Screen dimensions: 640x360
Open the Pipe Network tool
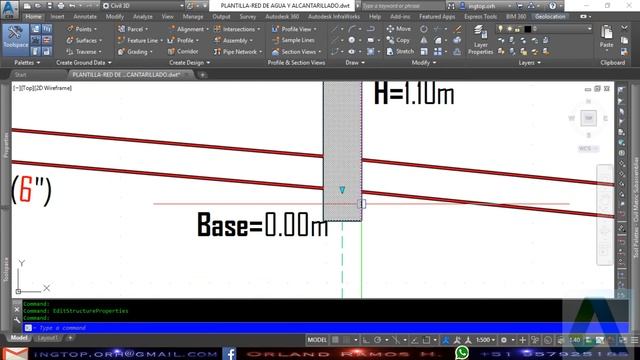coord(238,52)
